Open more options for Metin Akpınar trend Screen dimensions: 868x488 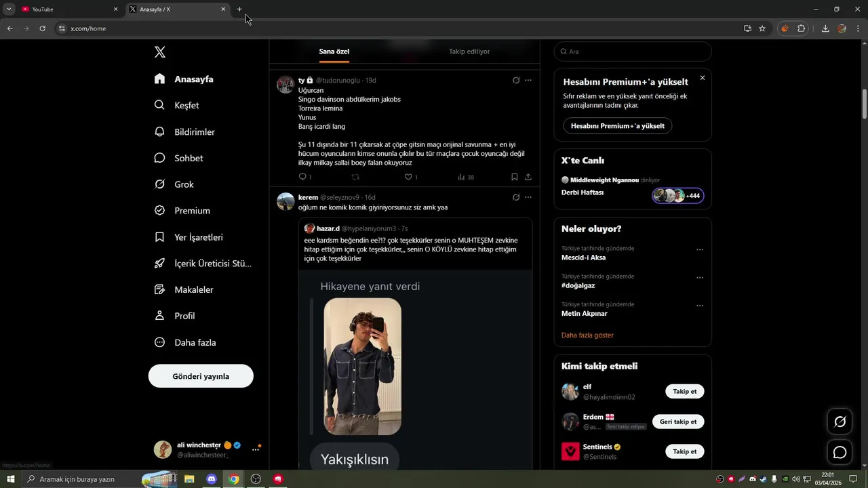click(700, 306)
